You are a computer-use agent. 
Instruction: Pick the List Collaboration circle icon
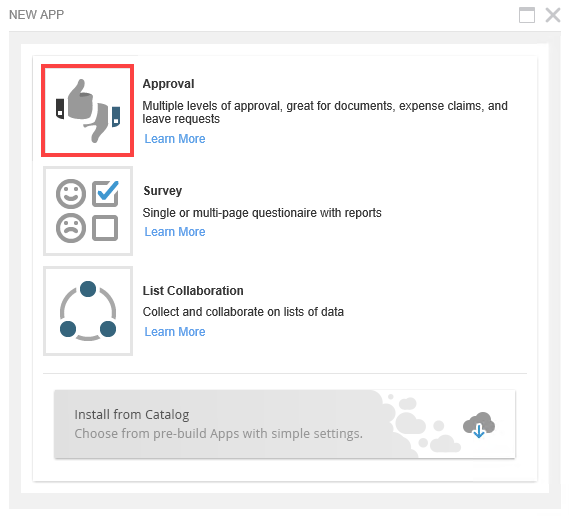click(88, 311)
